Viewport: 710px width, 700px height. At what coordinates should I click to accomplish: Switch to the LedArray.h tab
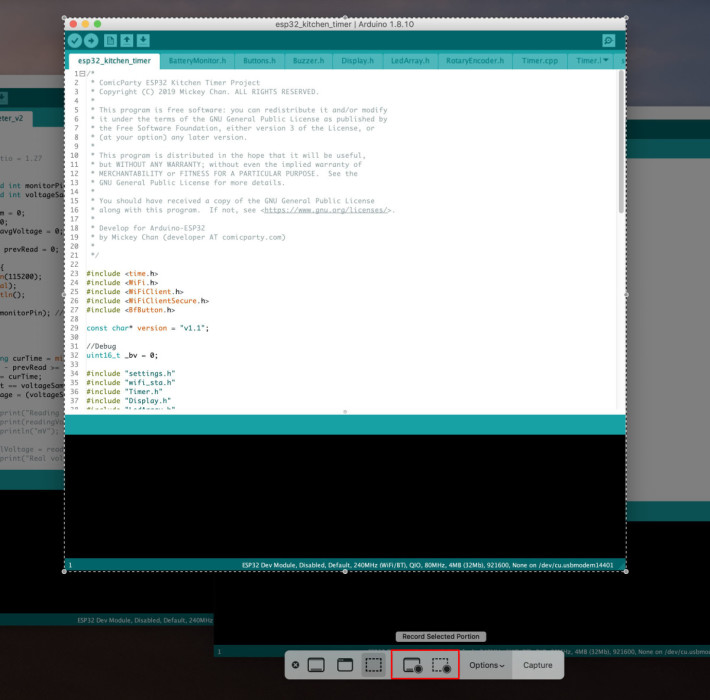(410, 61)
